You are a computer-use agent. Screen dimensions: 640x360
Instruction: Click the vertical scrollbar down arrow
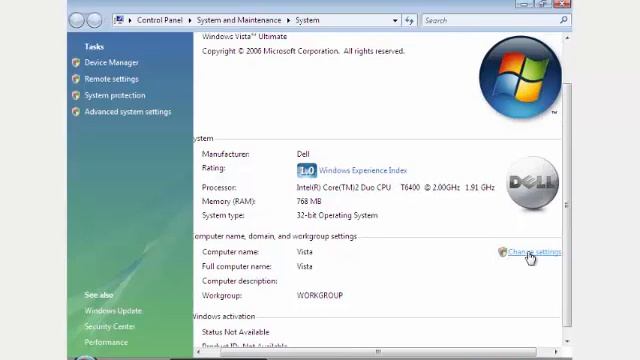pos(567,341)
